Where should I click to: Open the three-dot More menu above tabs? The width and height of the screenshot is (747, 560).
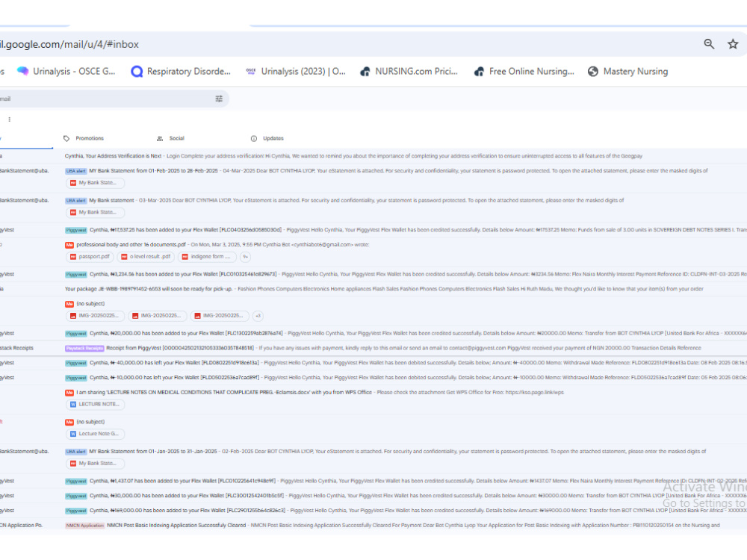tap(10, 119)
